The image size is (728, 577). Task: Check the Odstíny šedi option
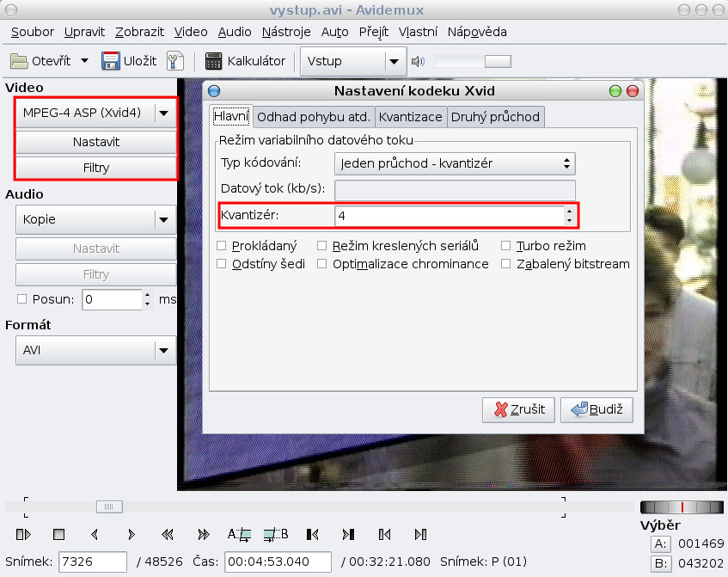click(x=222, y=264)
